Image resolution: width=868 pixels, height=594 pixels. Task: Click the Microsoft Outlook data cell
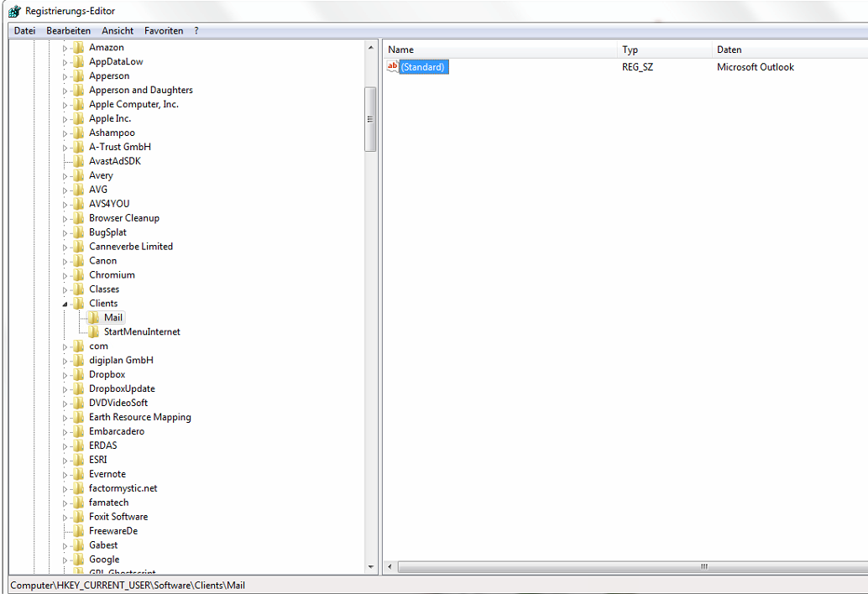(x=755, y=67)
